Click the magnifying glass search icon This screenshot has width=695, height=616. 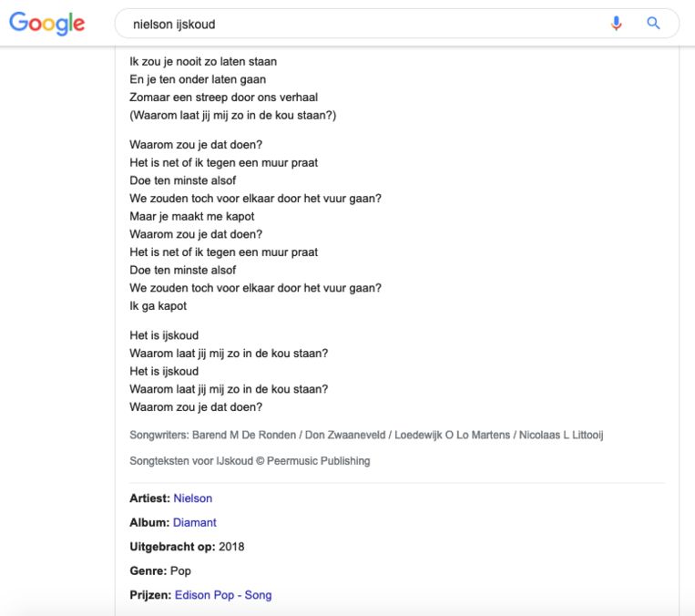point(653,24)
